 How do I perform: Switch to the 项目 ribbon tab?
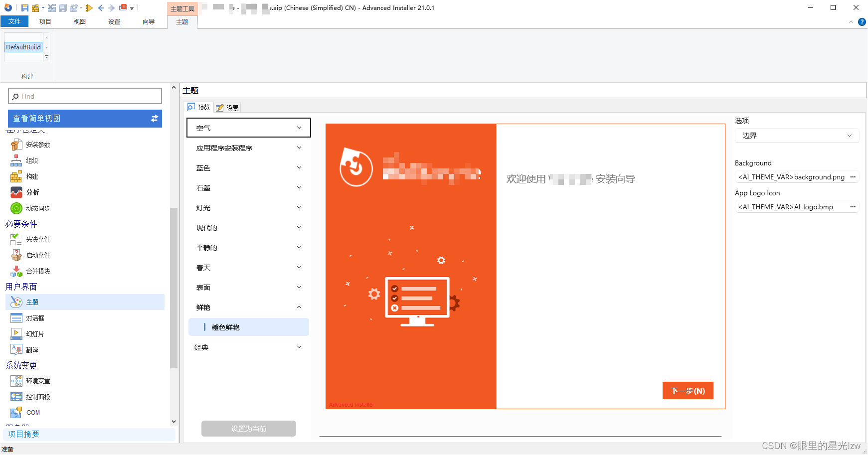click(x=45, y=21)
